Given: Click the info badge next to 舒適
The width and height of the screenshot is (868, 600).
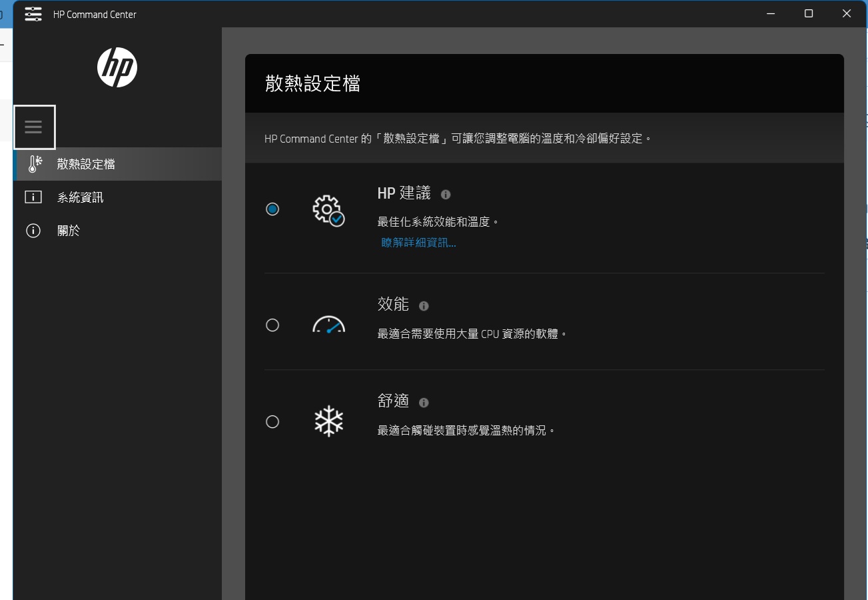Looking at the screenshot, I should click(x=423, y=402).
